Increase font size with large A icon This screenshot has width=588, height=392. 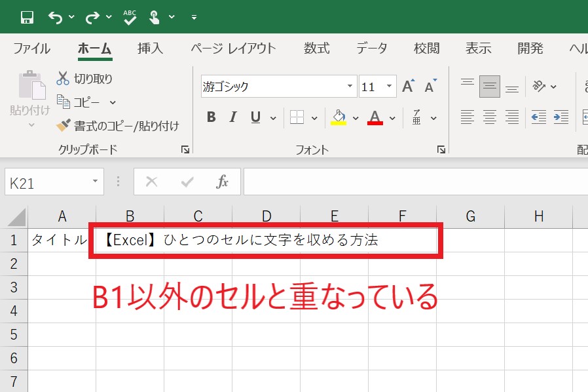click(x=409, y=87)
